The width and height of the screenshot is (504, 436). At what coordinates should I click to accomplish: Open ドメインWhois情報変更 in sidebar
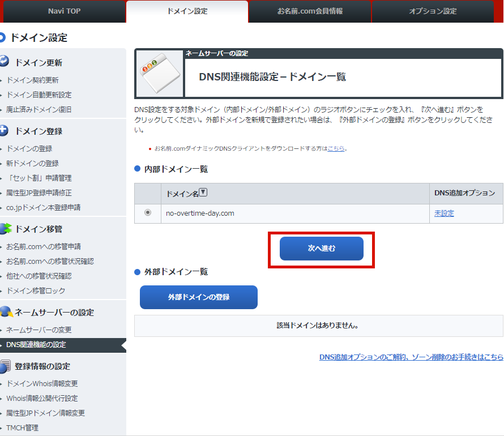(42, 384)
